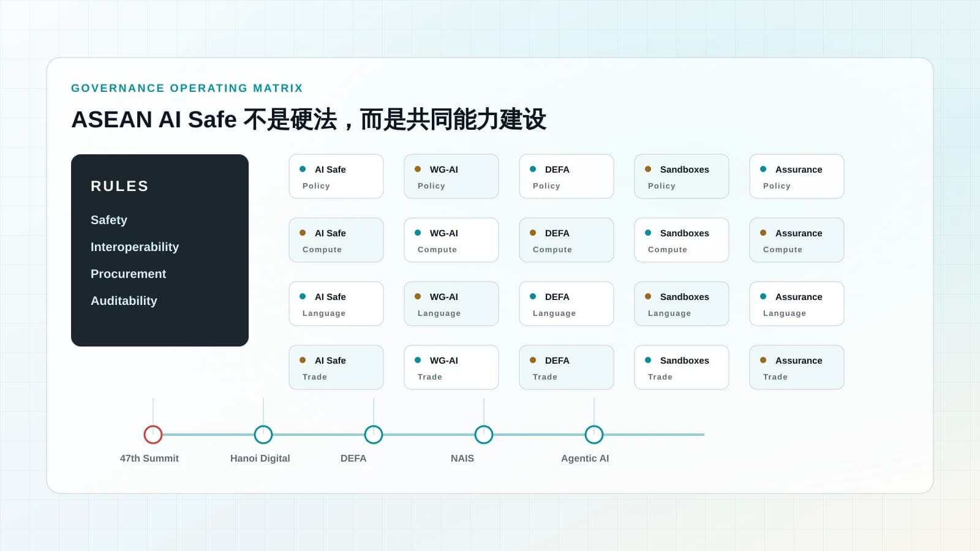
Task: Pick the Sandboxes Compute card
Action: 682,240
